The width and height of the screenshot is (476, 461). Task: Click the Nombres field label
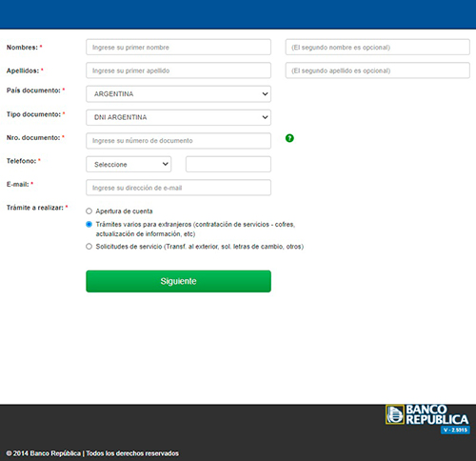coord(22,48)
